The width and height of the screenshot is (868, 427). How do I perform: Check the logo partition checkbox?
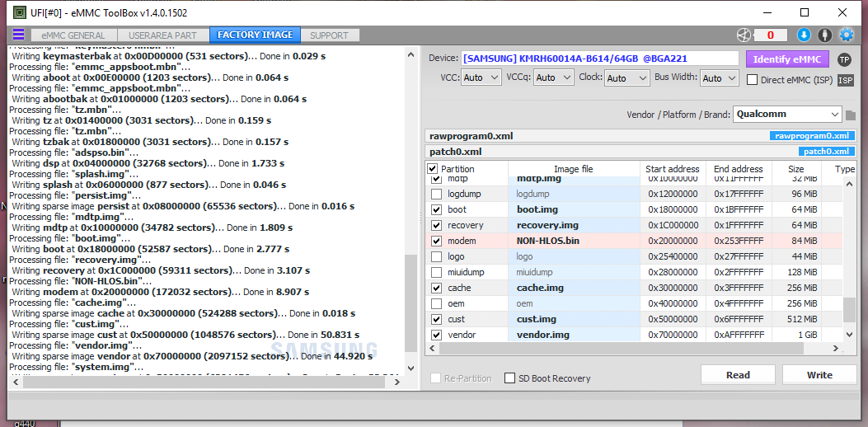(437, 256)
